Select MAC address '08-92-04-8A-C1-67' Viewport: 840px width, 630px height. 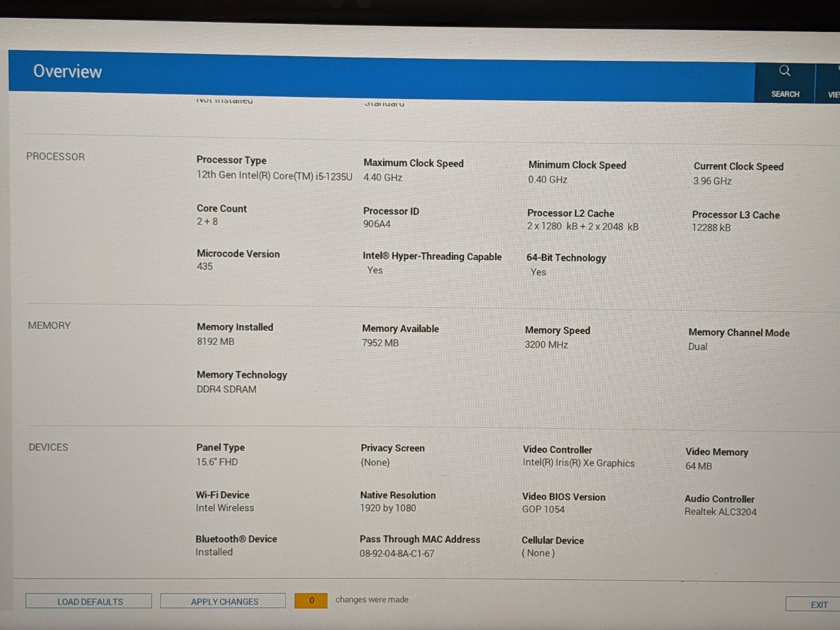[x=397, y=554]
